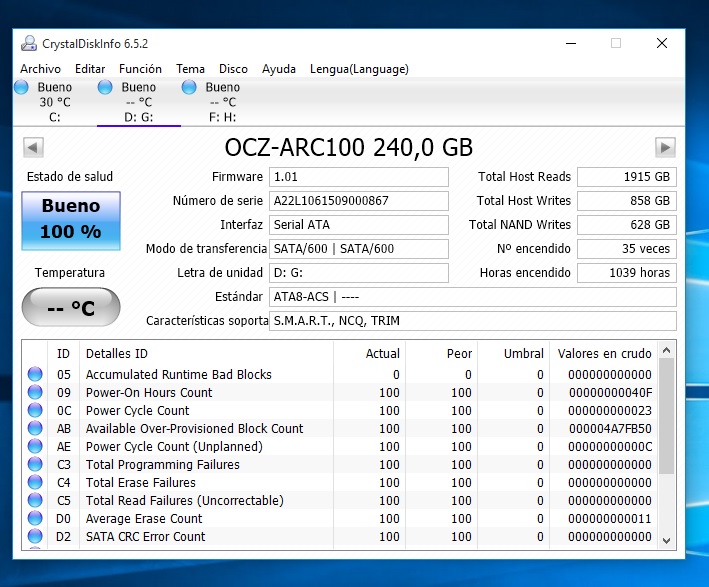Click scroll up arrow of SMART list
The height and width of the screenshot is (587, 709).
pos(666,350)
